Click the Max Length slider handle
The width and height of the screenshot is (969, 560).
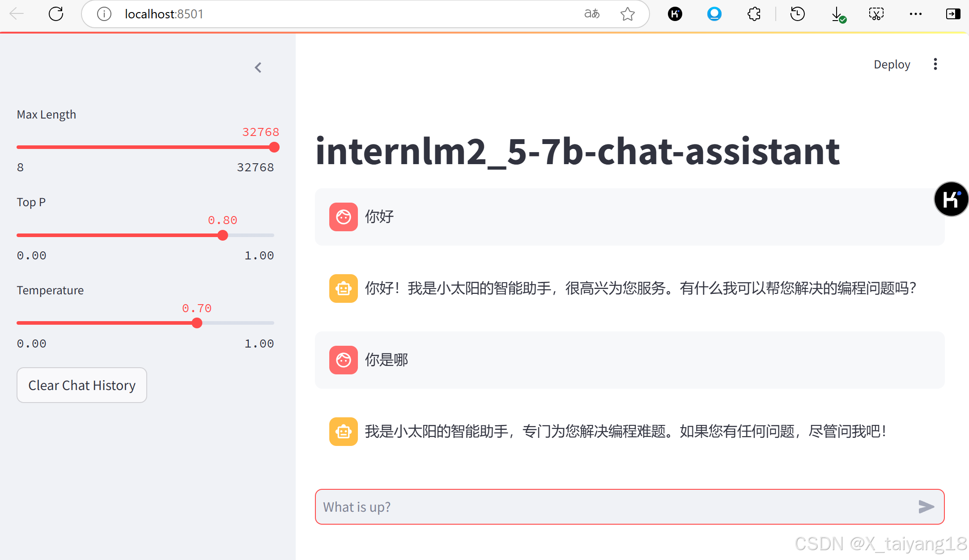274,147
